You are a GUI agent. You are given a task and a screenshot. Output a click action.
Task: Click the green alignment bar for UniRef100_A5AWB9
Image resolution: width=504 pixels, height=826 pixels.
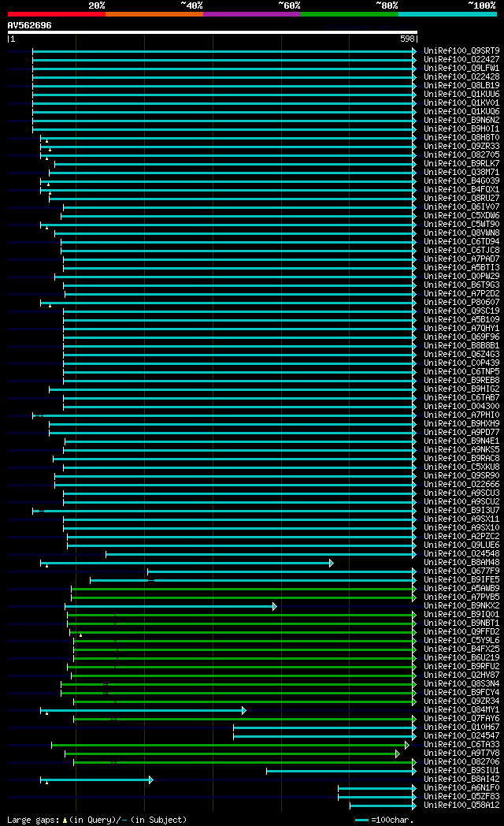pos(243,589)
